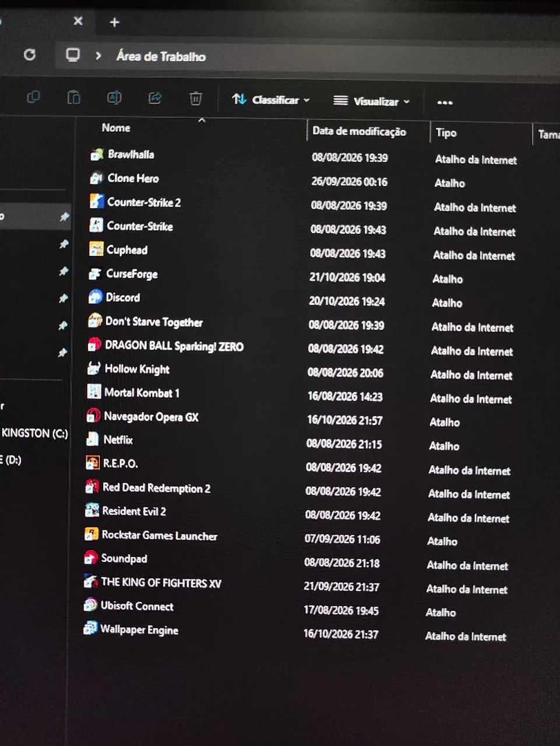Viewport: 560px width, 746px height.
Task: Click the trash Delete toolbar icon
Action: point(196,98)
